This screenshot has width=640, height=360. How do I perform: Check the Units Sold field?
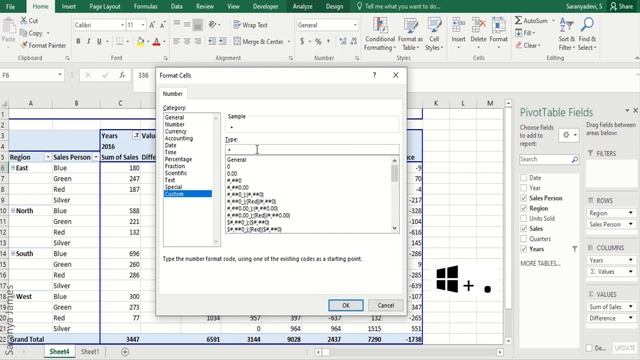[x=524, y=218]
